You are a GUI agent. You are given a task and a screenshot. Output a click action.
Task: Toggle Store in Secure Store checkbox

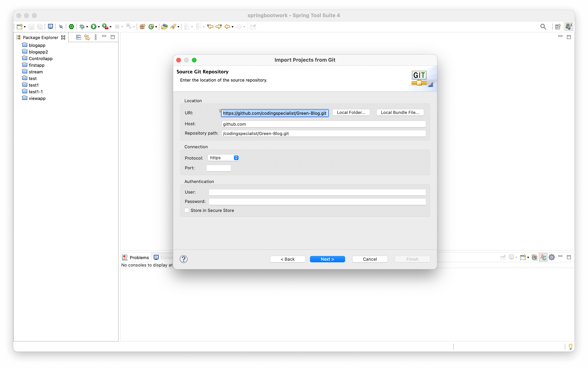click(x=187, y=210)
